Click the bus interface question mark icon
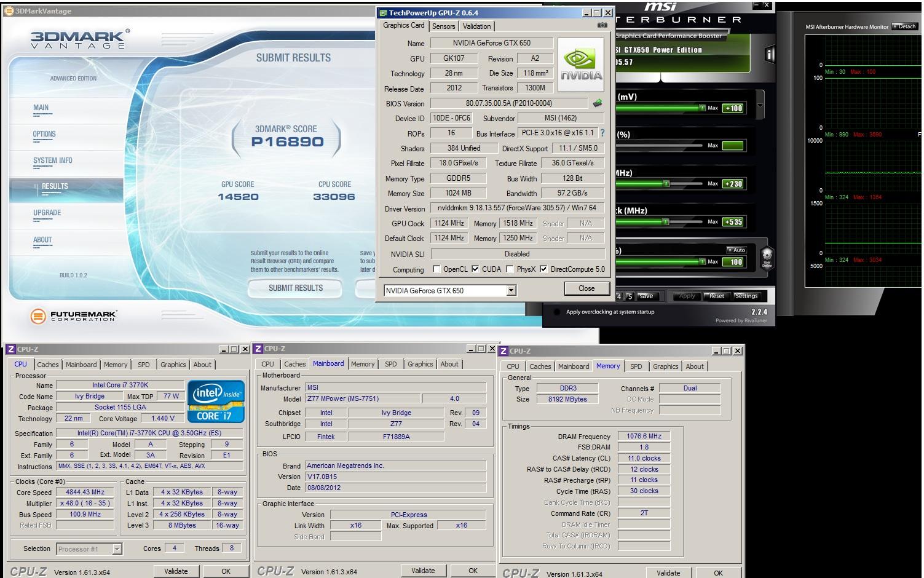 tap(602, 133)
